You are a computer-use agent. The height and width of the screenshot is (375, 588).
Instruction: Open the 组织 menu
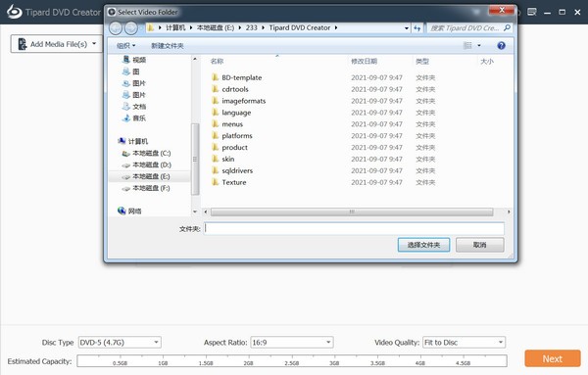pyautogui.click(x=126, y=46)
